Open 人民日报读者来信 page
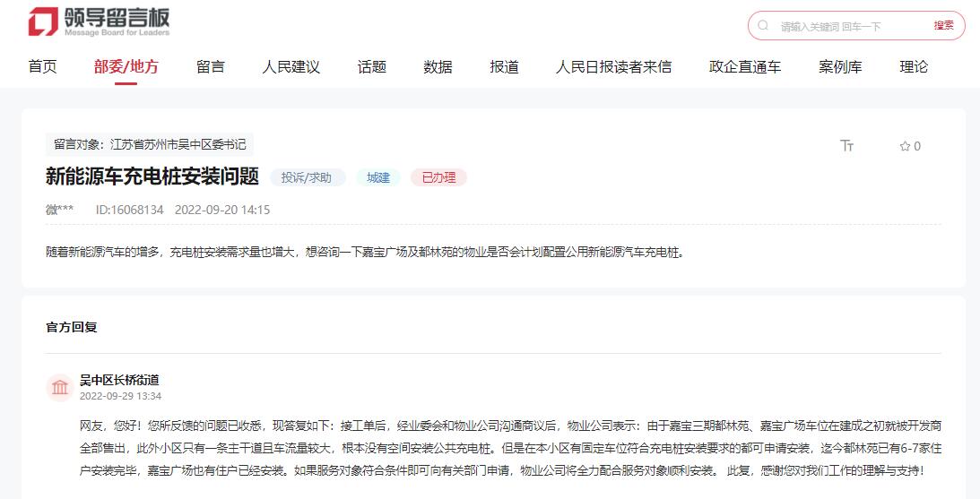The image size is (980, 499). click(x=612, y=67)
